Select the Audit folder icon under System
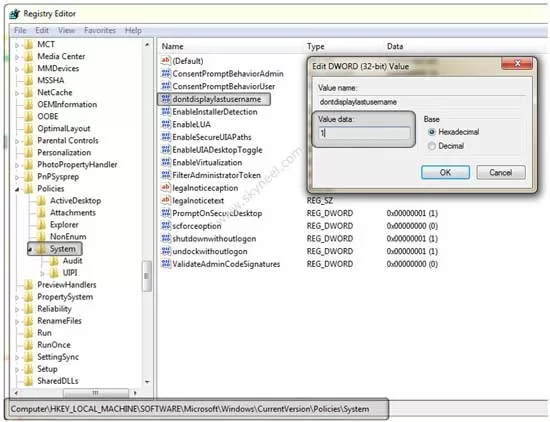550x422 pixels. (54, 261)
